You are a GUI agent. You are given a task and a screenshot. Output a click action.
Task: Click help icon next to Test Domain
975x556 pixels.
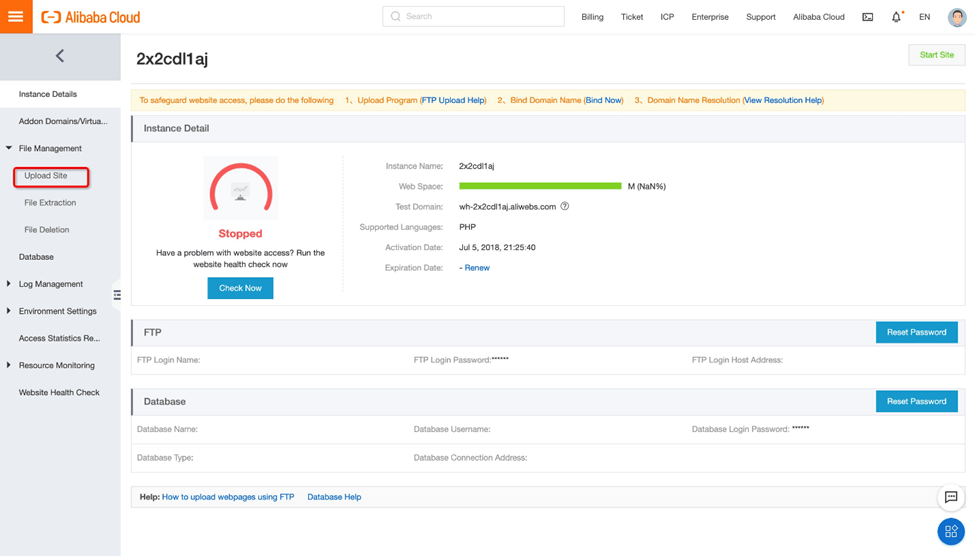pyautogui.click(x=565, y=207)
